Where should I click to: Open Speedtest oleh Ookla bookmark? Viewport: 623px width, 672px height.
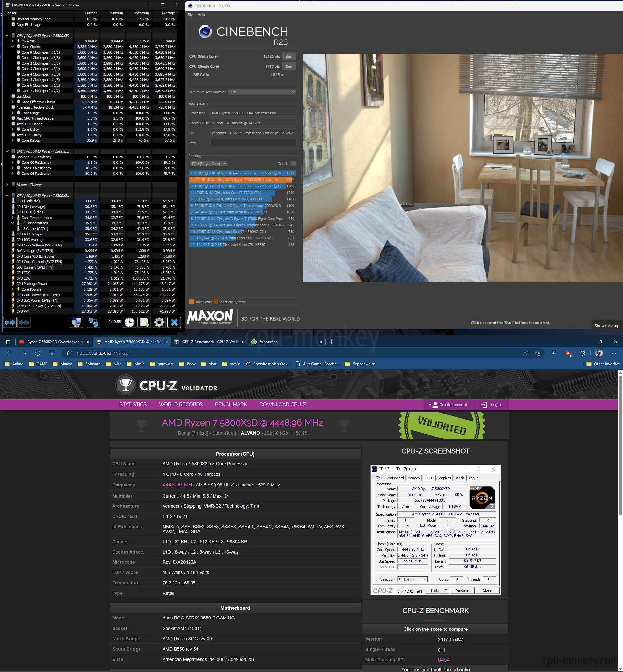268,364
